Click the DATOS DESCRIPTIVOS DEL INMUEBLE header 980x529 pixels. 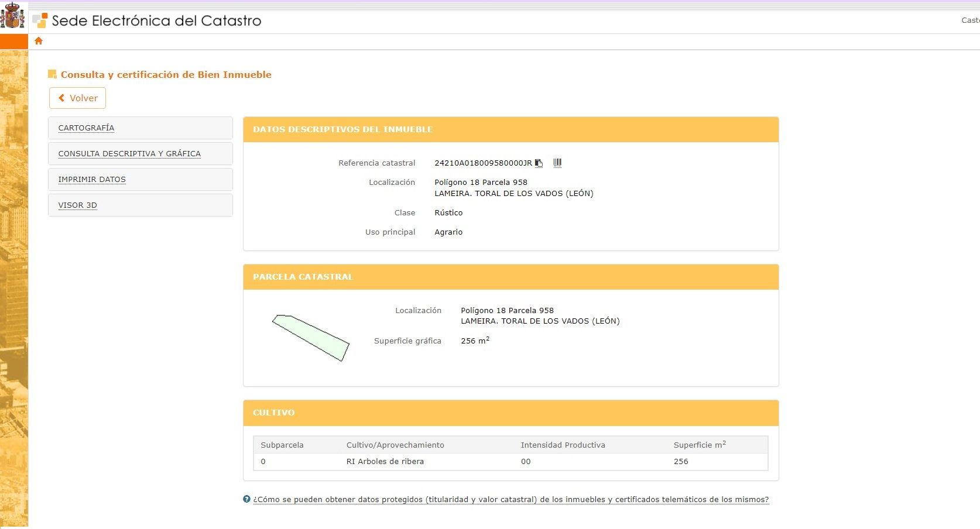(342, 129)
